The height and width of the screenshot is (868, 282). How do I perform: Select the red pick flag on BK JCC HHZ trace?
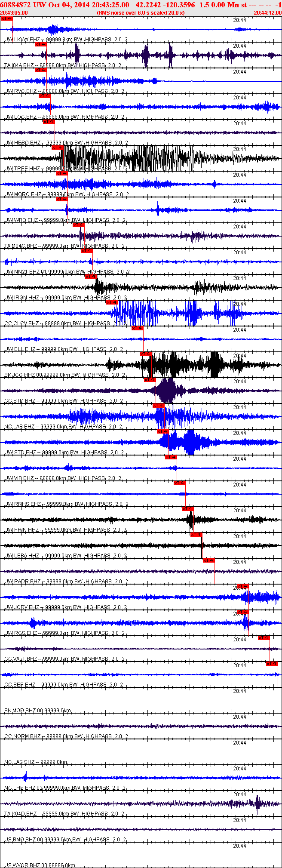coord(146,354)
